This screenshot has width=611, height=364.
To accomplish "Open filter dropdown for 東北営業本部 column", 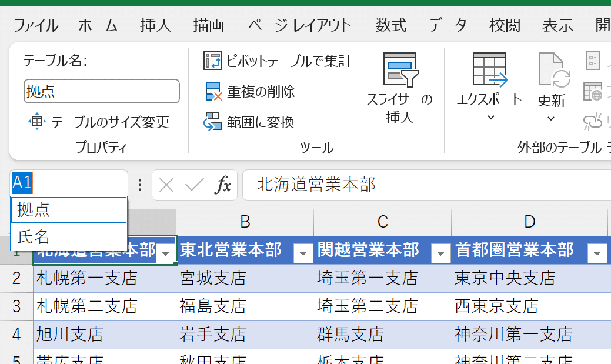I will coord(303,253).
